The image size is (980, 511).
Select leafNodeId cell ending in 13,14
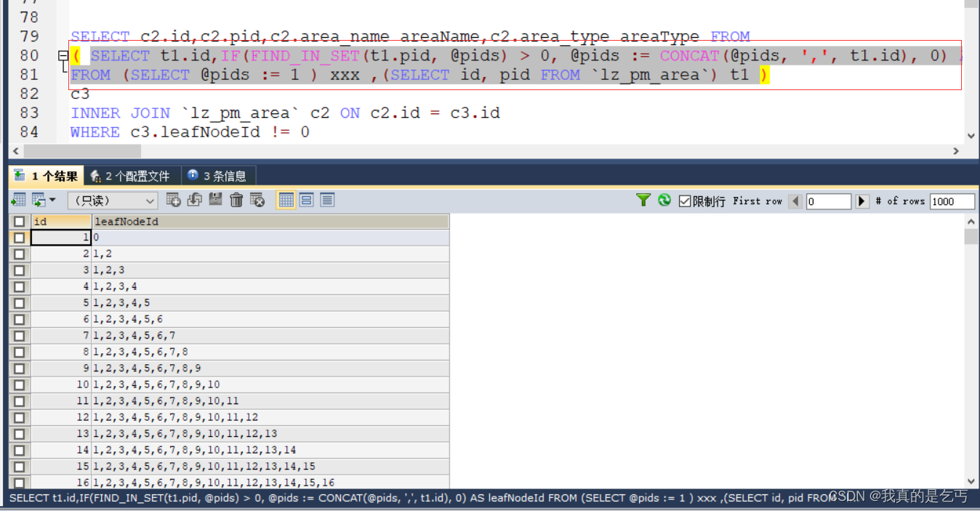point(270,450)
